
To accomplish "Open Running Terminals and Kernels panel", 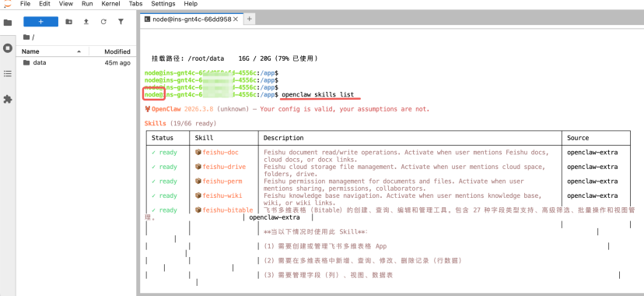I will (8, 48).
